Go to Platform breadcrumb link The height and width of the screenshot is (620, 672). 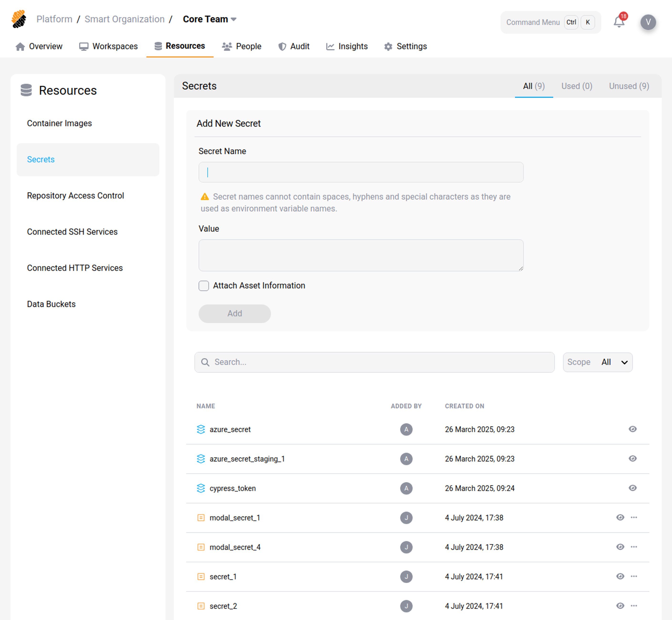[x=54, y=19]
